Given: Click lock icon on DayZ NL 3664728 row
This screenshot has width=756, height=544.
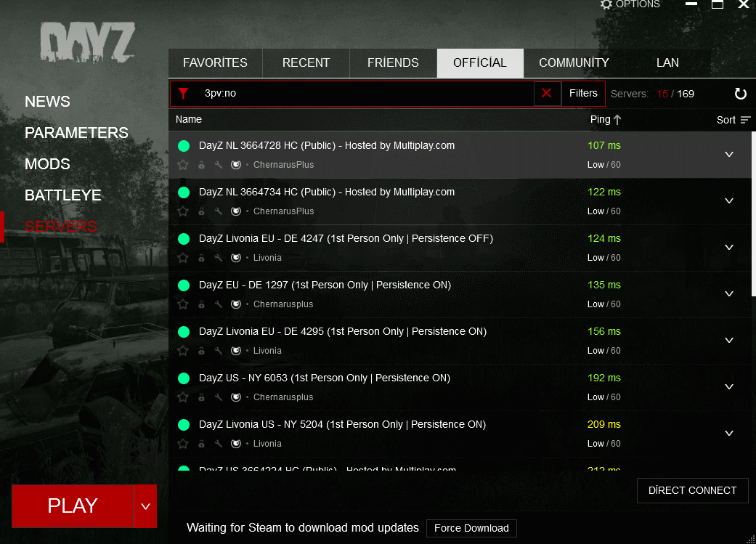Looking at the screenshot, I should click(x=202, y=165).
